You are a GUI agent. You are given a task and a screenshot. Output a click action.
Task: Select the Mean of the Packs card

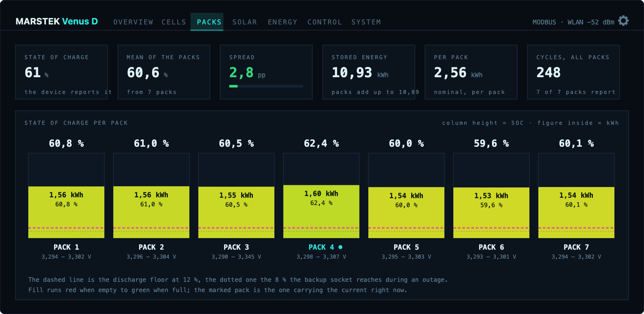[x=164, y=72]
